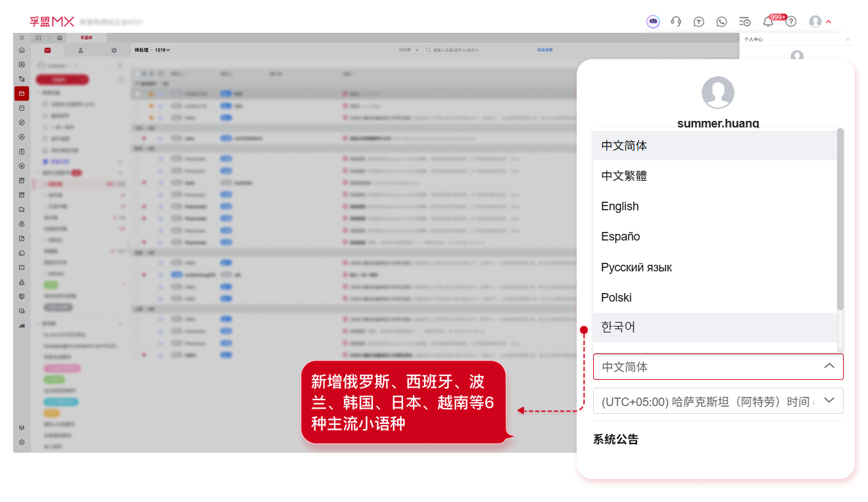Expand the 待处理 · 1215 filter dropdown
Image resolution: width=868 pixels, height=502 pixels.
(153, 50)
